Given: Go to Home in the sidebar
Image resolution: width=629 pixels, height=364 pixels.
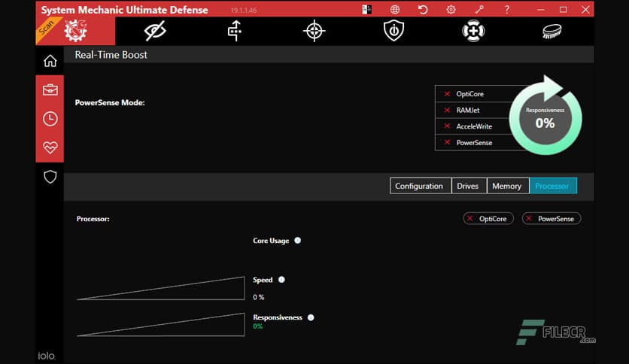Looking at the screenshot, I should (50, 61).
